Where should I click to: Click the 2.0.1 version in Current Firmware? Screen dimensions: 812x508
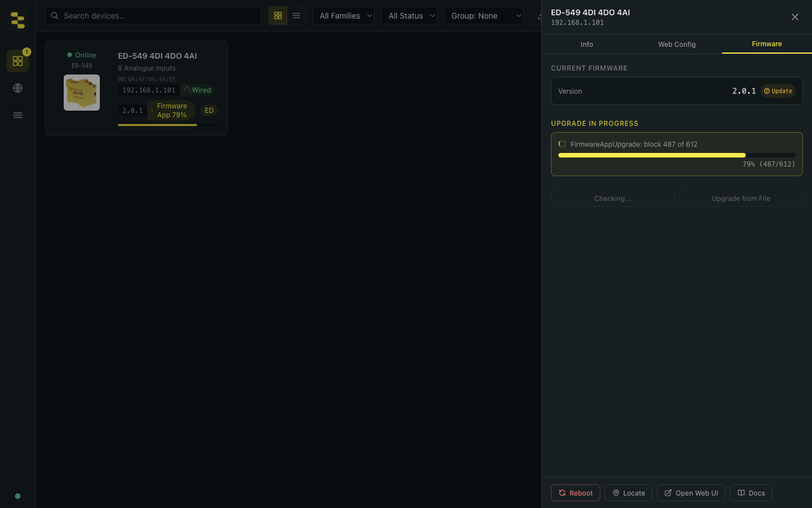744,91
